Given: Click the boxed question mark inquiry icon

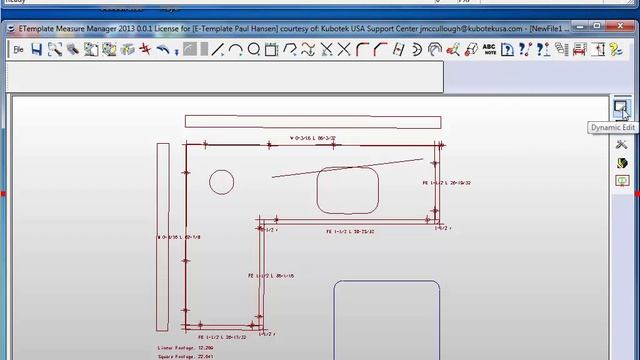Looking at the screenshot, I should pyautogui.click(x=507, y=50).
